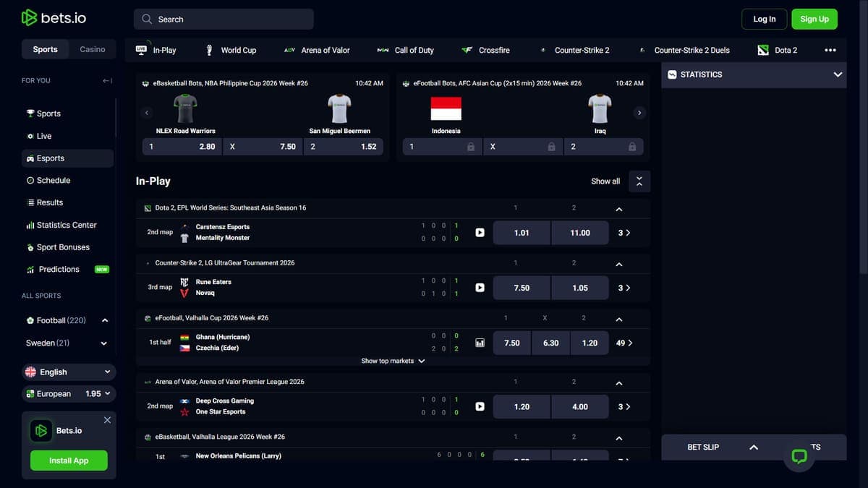Open Results in the sidebar
Viewport: 868px width, 488px height.
click(x=67, y=202)
